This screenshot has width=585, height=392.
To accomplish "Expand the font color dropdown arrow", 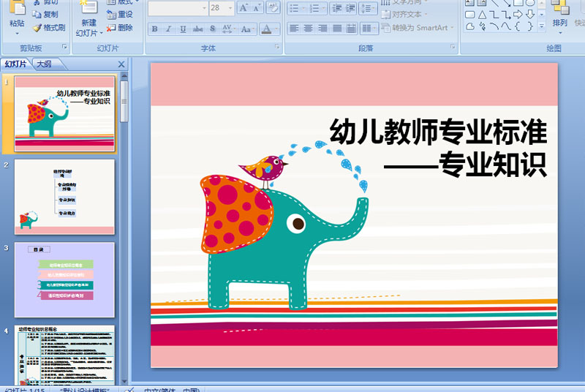I will pyautogui.click(x=276, y=29).
